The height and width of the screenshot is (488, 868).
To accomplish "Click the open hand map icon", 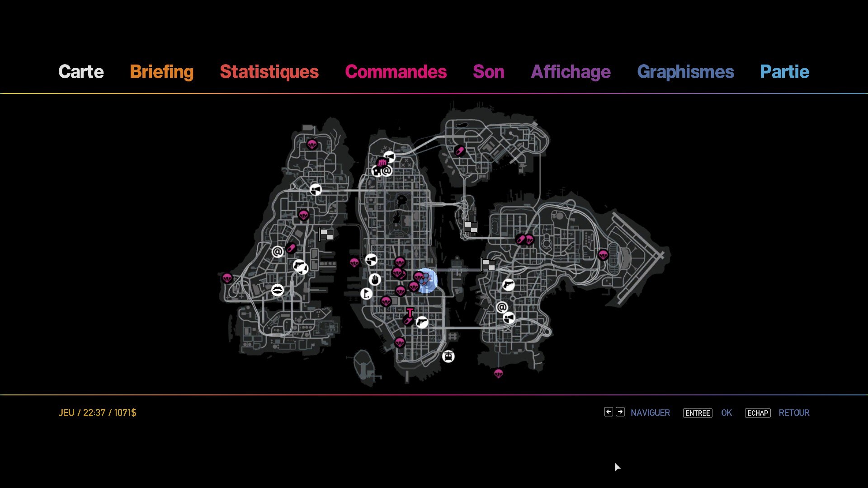I will point(375,280).
